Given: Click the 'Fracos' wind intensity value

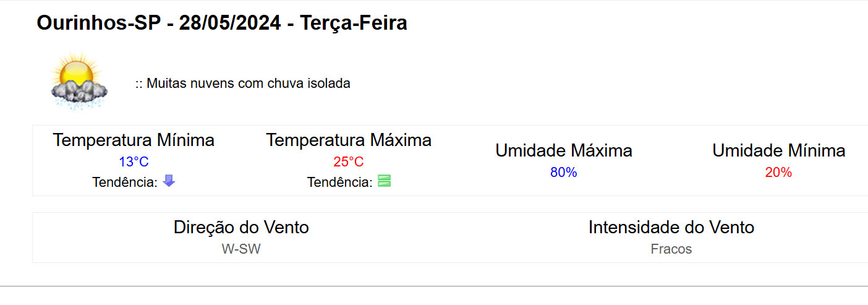Looking at the screenshot, I should tap(671, 249).
